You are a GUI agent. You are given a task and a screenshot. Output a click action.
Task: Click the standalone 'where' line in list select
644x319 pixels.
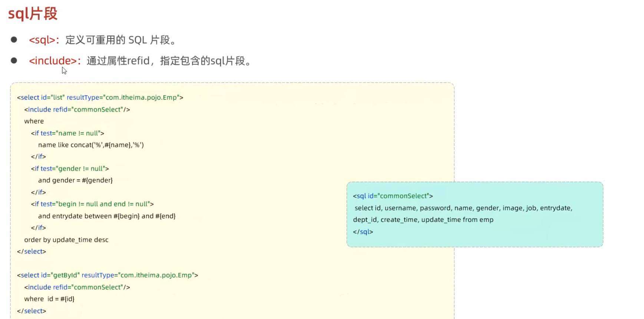pyautogui.click(x=34, y=121)
